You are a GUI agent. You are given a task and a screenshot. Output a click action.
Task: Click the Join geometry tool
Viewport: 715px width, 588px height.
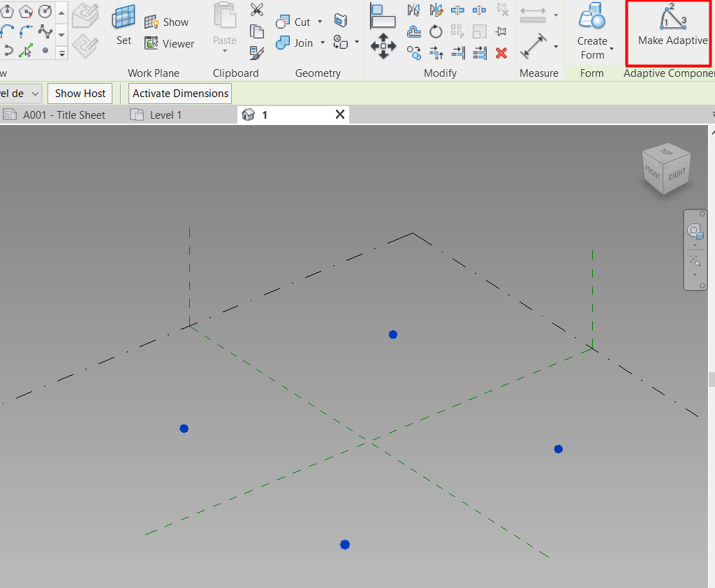point(295,43)
